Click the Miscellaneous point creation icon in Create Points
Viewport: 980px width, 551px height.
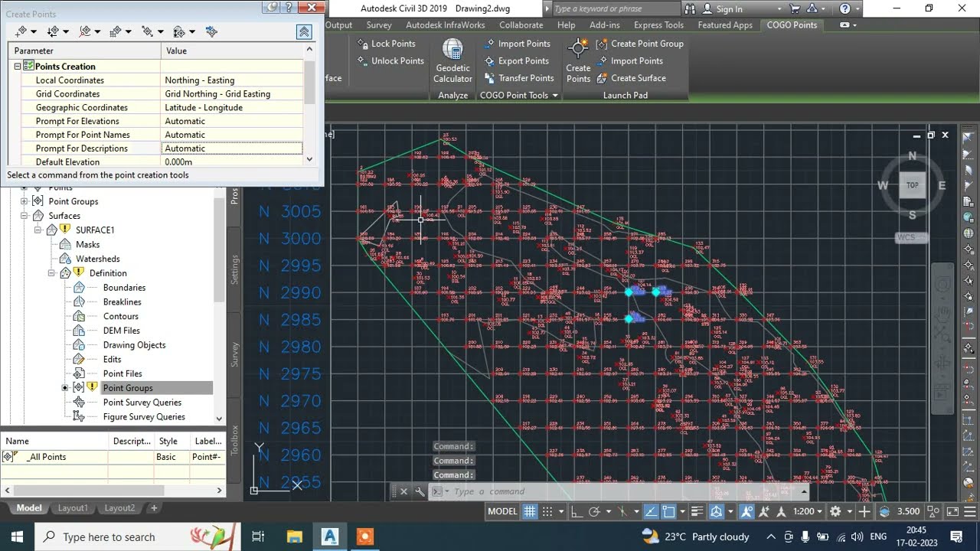coord(20,31)
